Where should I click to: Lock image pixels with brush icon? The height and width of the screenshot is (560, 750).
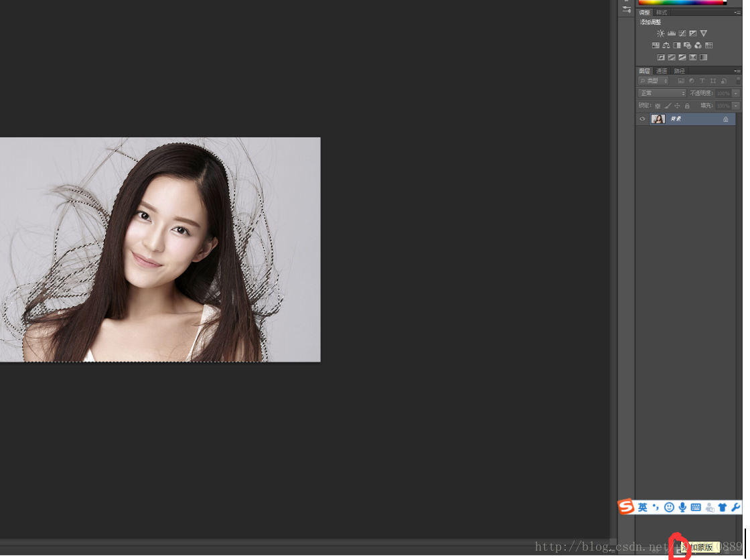[x=668, y=106]
